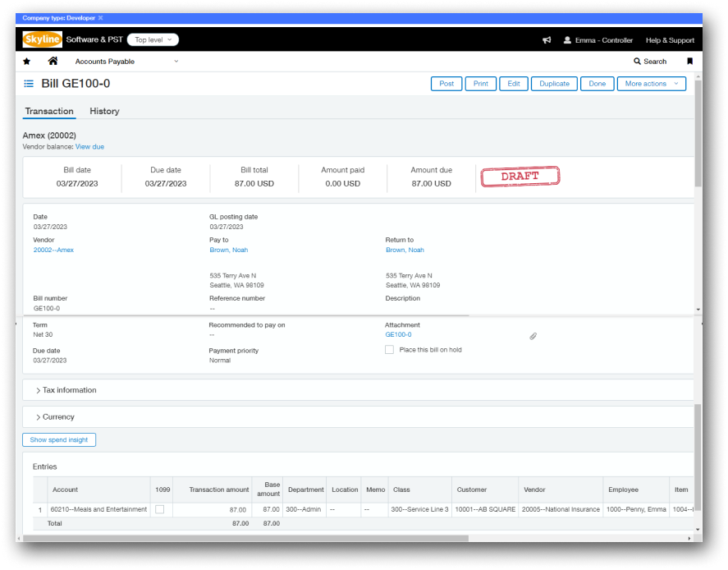Click the page vertical scrollbar thumb
Screen dimensions: 728x570
point(698,135)
